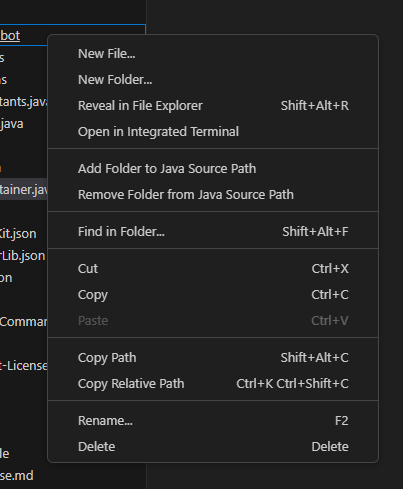
Task: Add Folder to Java Source Path
Action: point(213,169)
